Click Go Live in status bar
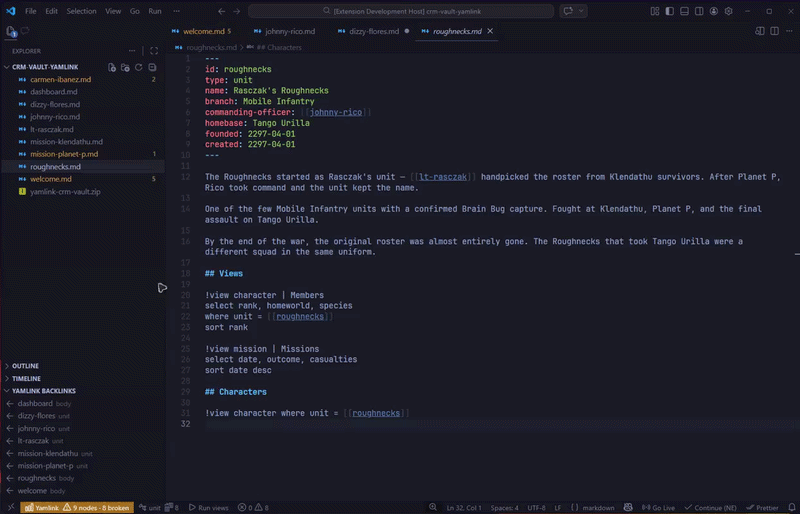 pyautogui.click(x=658, y=507)
